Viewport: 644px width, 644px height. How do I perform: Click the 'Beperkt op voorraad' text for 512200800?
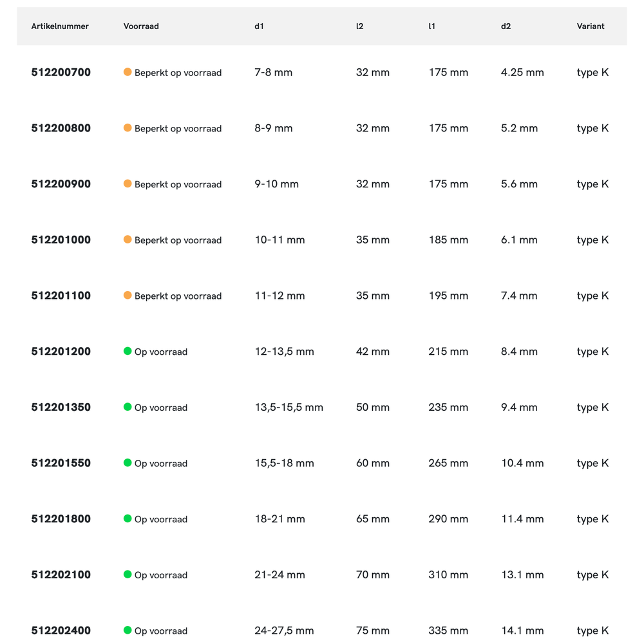[178, 129]
